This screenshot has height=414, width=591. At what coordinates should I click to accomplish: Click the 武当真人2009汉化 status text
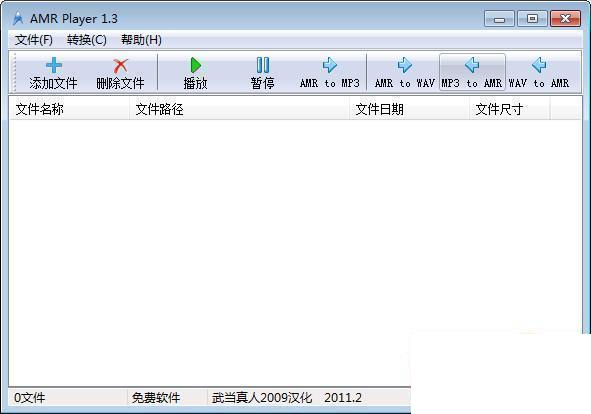[262, 397]
